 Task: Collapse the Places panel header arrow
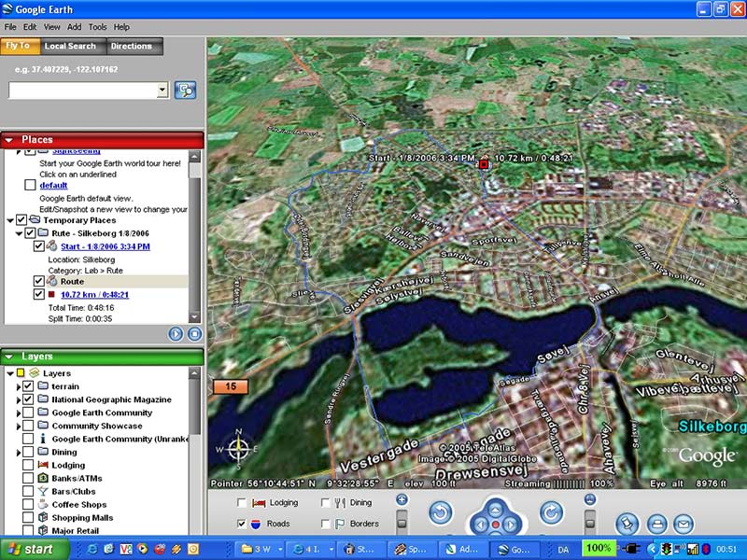(9, 140)
